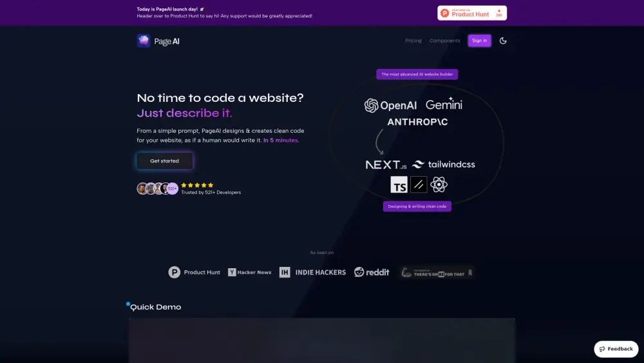Image resolution: width=644 pixels, height=363 pixels.
Task: Open the Pricing page
Action: point(413,41)
